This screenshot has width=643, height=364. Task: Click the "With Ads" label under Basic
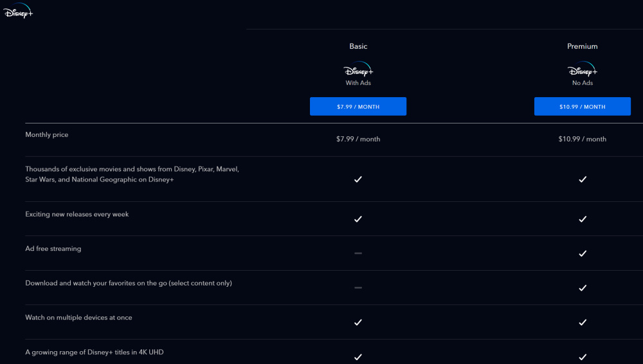(x=358, y=83)
